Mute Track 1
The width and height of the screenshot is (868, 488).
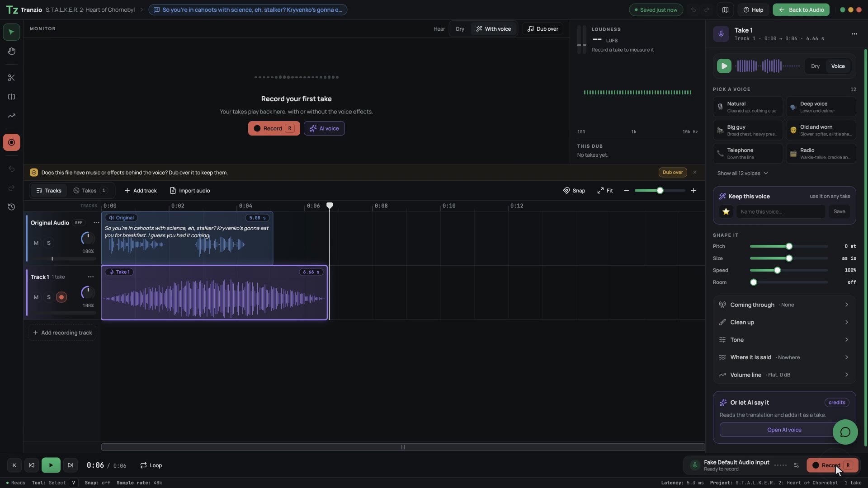point(36,297)
